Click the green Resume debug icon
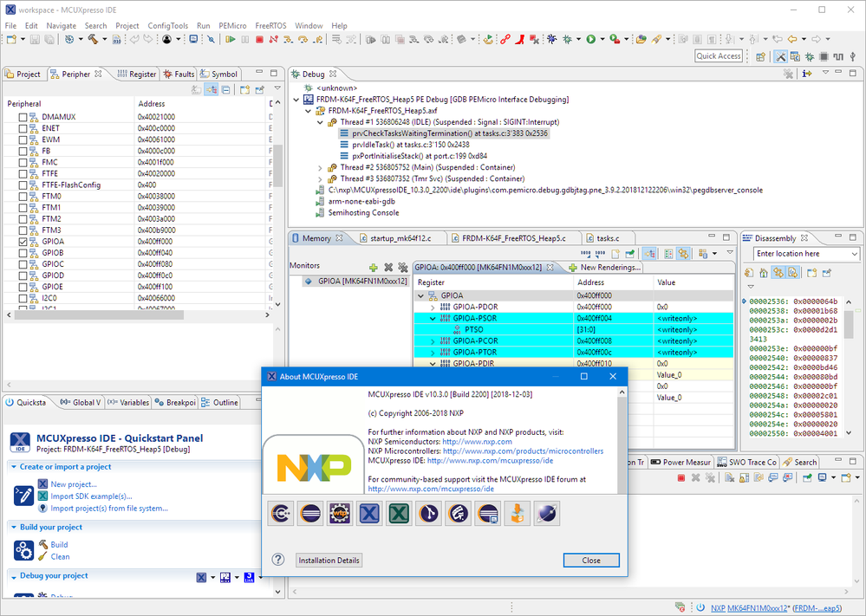 tap(231, 39)
